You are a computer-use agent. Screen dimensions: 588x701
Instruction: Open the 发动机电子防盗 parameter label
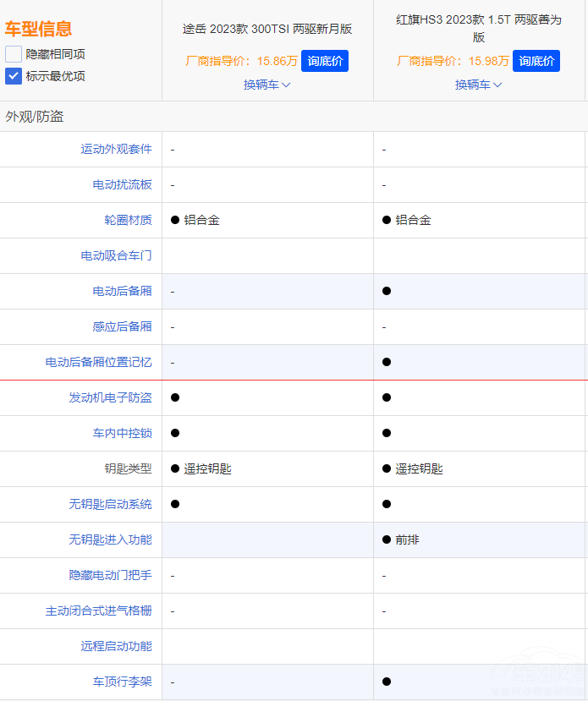coord(110,397)
